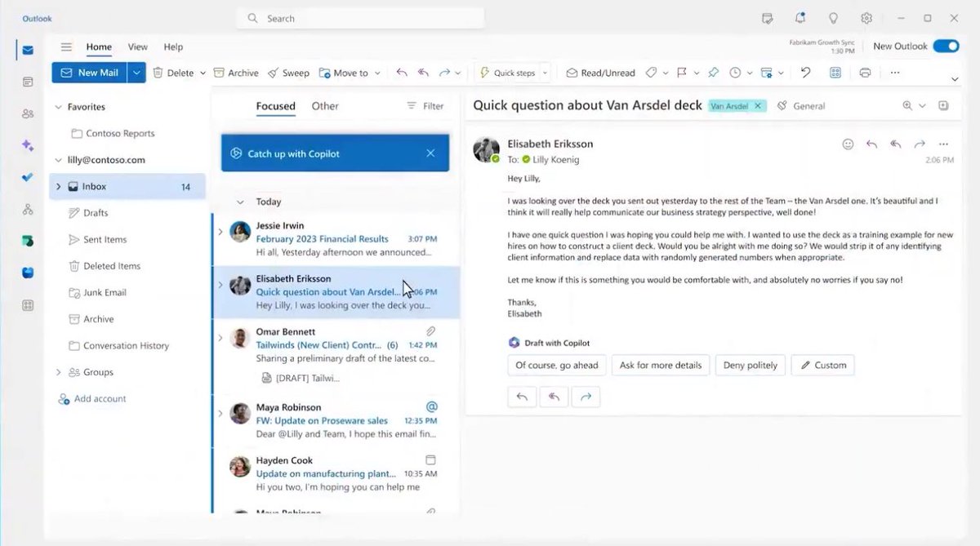Click the Custom Copilot draft button

(823, 365)
